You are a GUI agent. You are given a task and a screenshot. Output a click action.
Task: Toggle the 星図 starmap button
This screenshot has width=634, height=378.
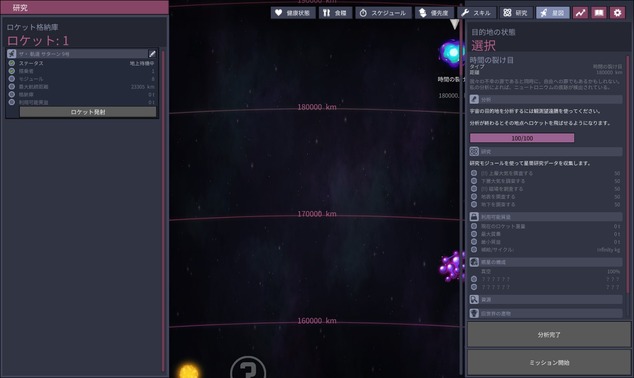[x=553, y=13]
